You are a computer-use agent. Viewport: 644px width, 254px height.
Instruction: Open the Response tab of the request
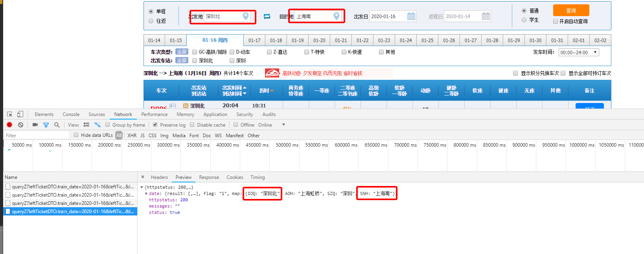pyautogui.click(x=209, y=177)
